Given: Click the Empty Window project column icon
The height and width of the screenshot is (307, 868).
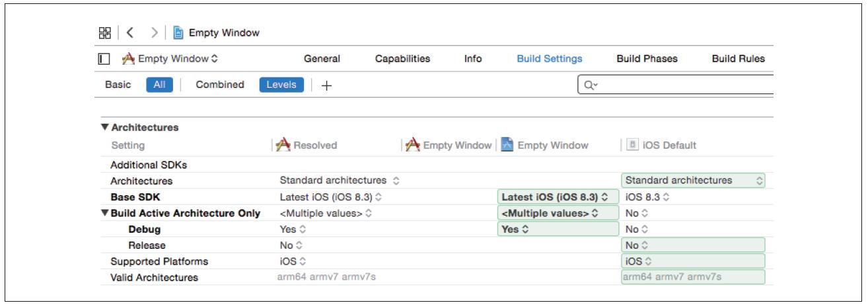Looking at the screenshot, I should 507,145.
